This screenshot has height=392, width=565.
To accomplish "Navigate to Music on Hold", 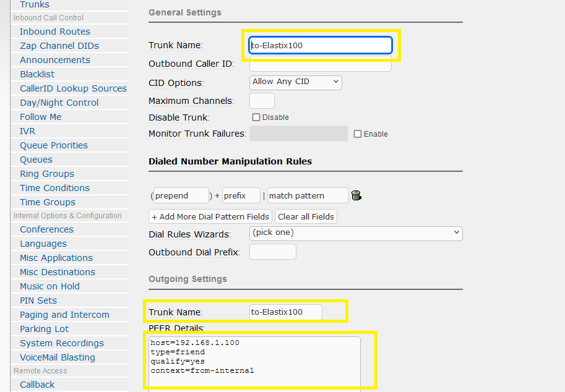I will tap(50, 286).
